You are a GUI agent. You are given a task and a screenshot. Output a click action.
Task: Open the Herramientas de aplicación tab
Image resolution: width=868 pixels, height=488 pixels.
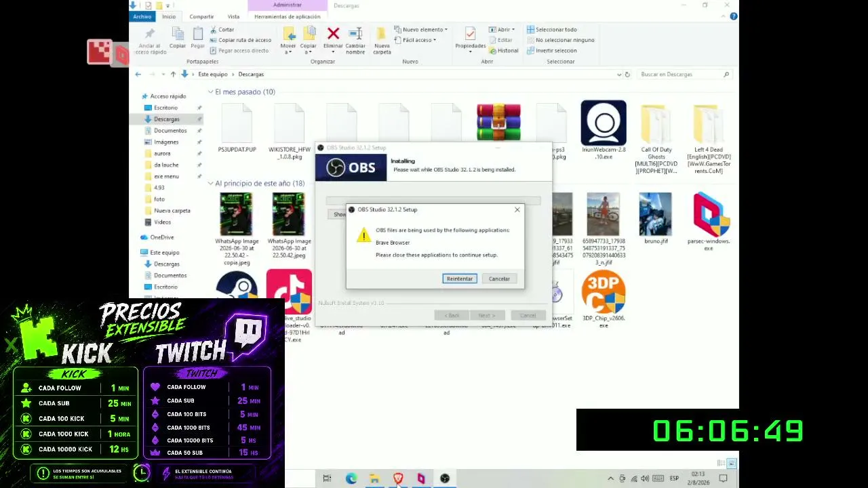coord(288,16)
